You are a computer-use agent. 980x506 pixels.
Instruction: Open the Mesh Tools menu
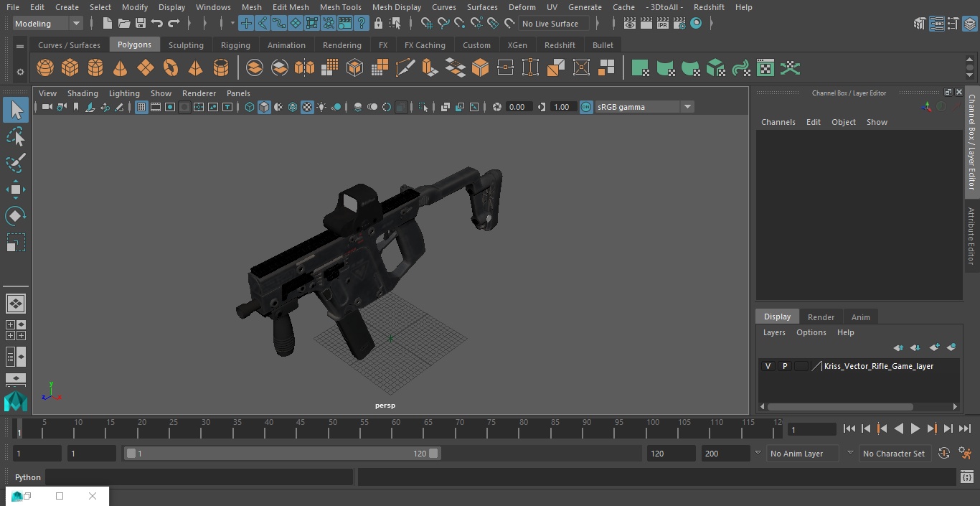coord(340,7)
